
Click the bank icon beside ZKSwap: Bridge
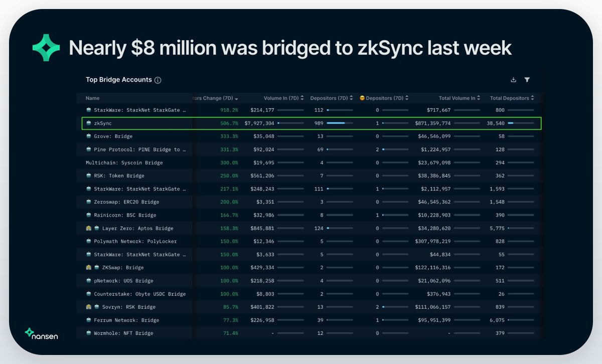[x=89, y=267]
